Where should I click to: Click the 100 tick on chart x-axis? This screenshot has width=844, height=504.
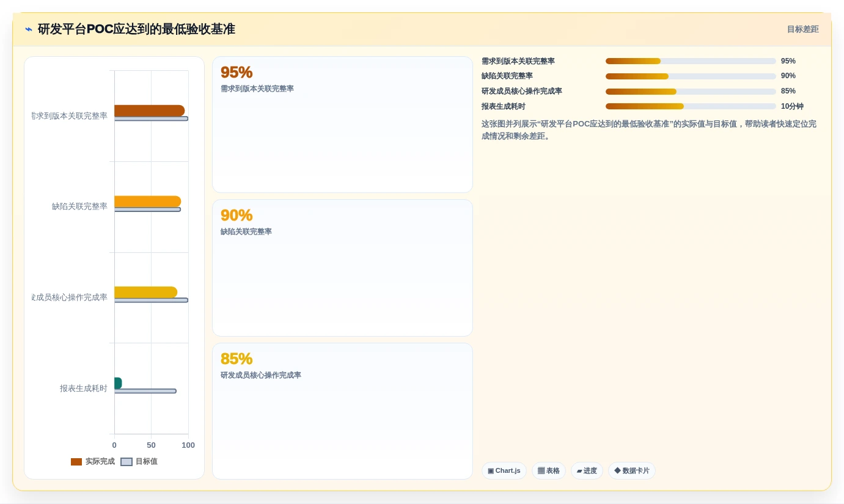coord(188,445)
